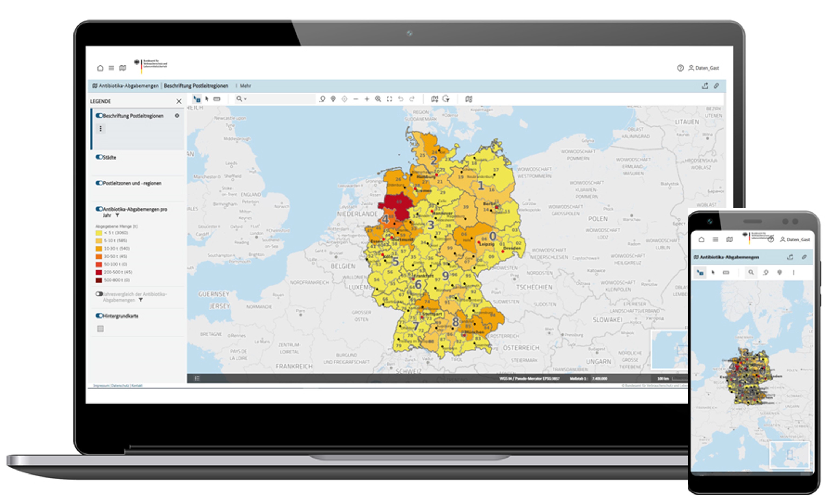Image resolution: width=825 pixels, height=504 pixels.
Task: Open the help question mark icon
Action: 680,68
